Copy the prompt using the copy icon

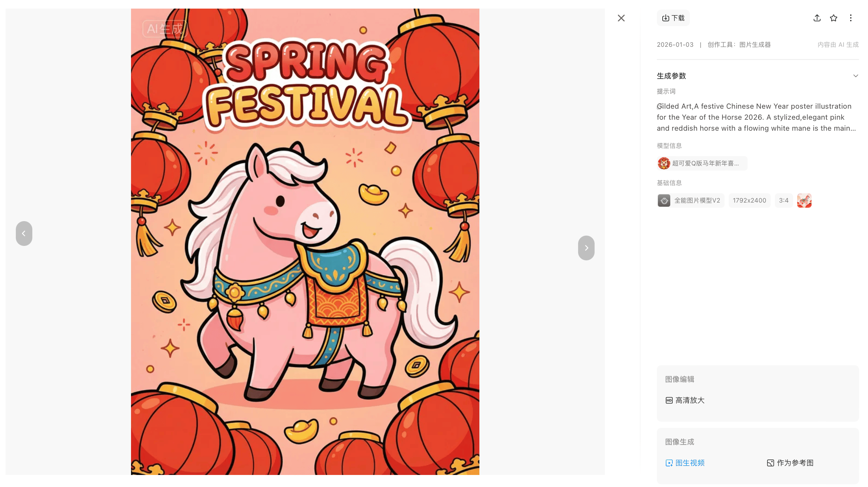click(x=660, y=106)
